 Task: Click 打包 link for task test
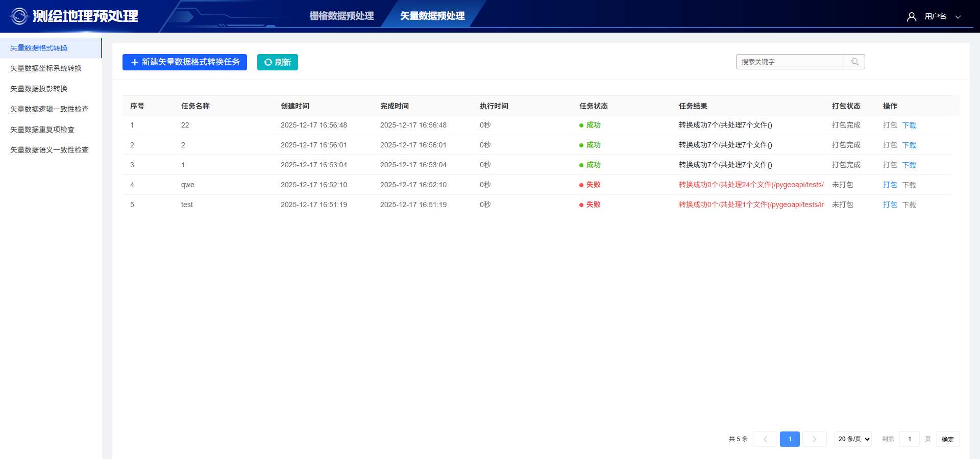coord(890,205)
